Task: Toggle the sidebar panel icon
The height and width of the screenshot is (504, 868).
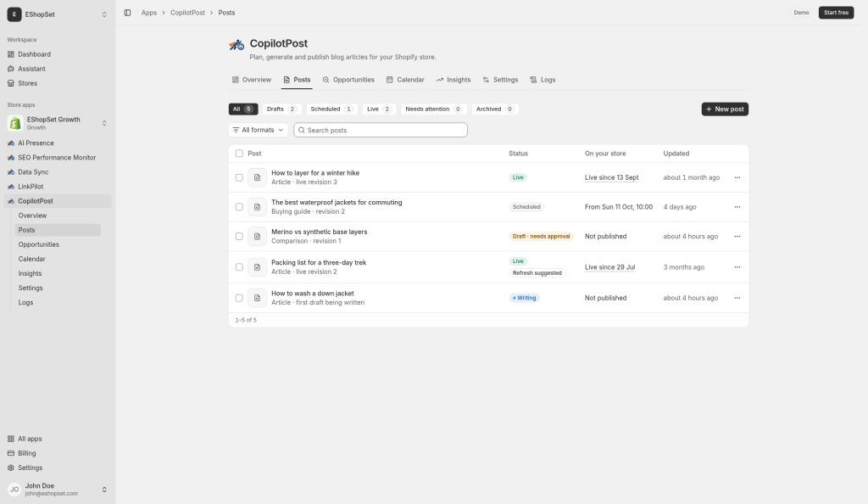Action: pos(127,13)
